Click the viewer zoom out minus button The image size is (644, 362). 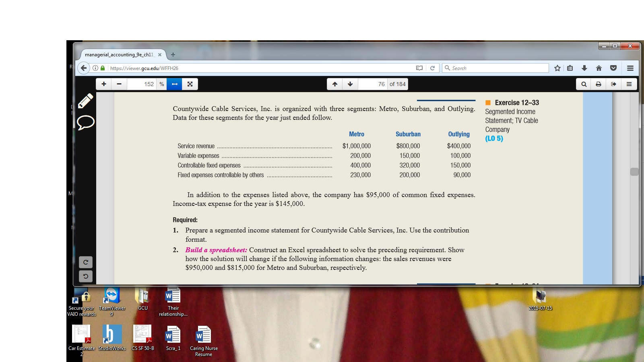coord(119,84)
